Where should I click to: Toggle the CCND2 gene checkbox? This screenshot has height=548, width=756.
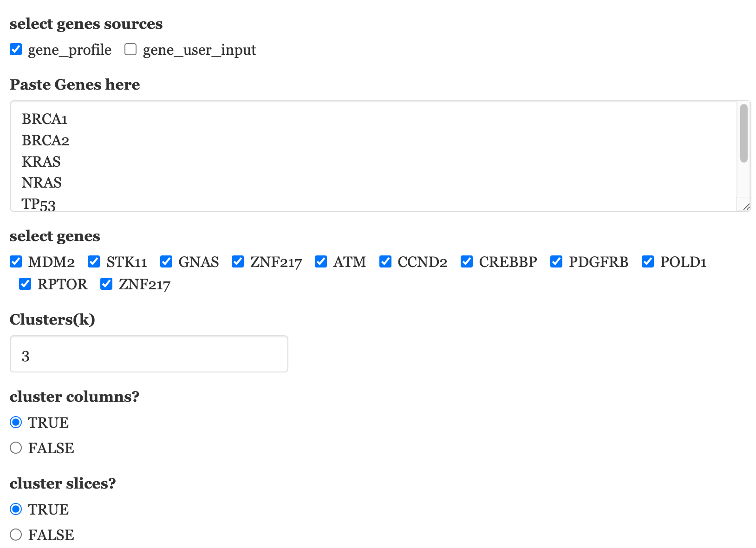point(385,261)
